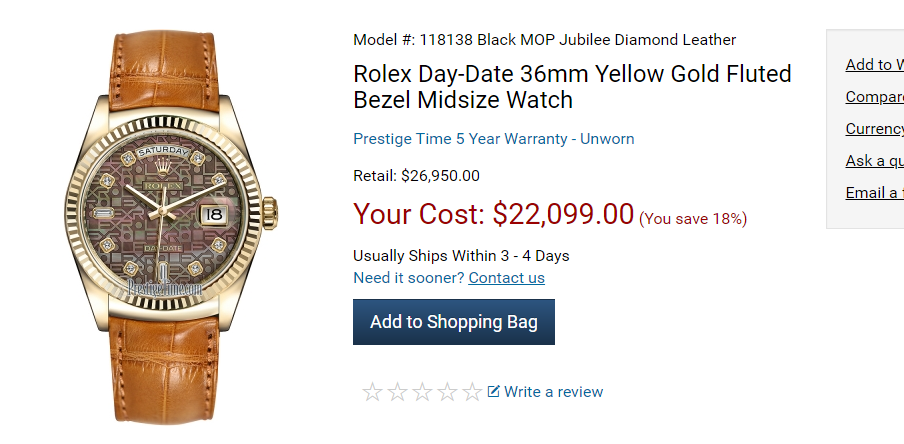This screenshot has height=444, width=904.
Task: Click the Retail $26,950.00 price text
Action: [x=416, y=176]
